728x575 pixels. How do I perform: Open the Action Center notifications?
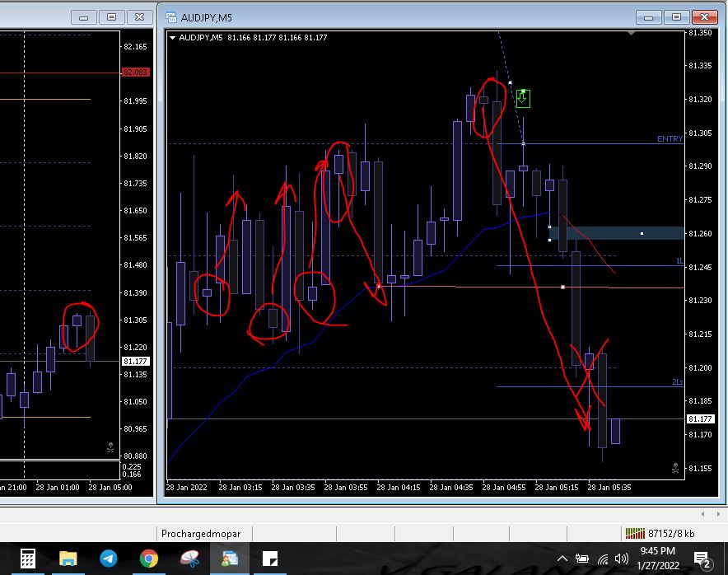(x=703, y=559)
